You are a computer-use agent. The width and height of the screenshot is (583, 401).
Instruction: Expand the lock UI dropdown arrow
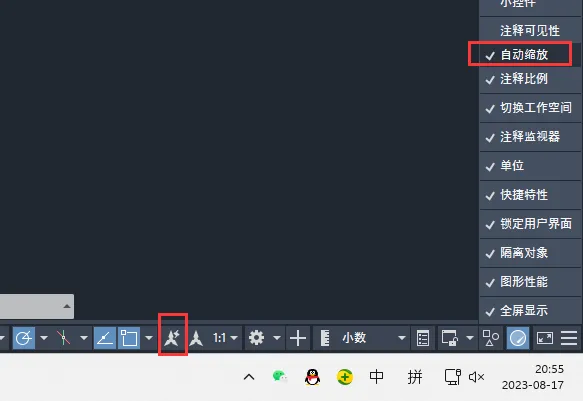470,338
